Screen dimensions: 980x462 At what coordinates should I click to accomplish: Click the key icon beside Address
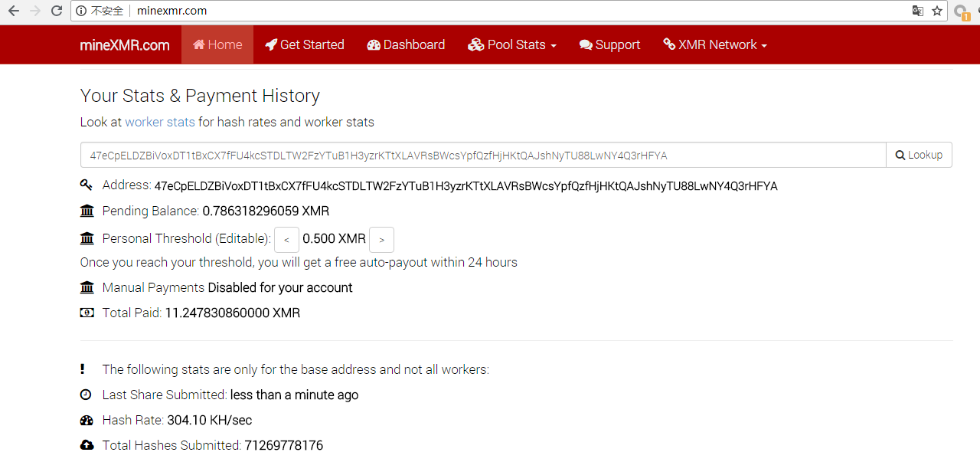click(x=87, y=185)
